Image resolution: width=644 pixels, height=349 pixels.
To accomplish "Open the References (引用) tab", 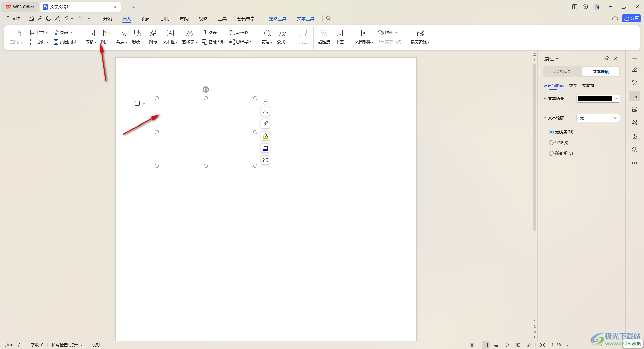I will (x=165, y=19).
